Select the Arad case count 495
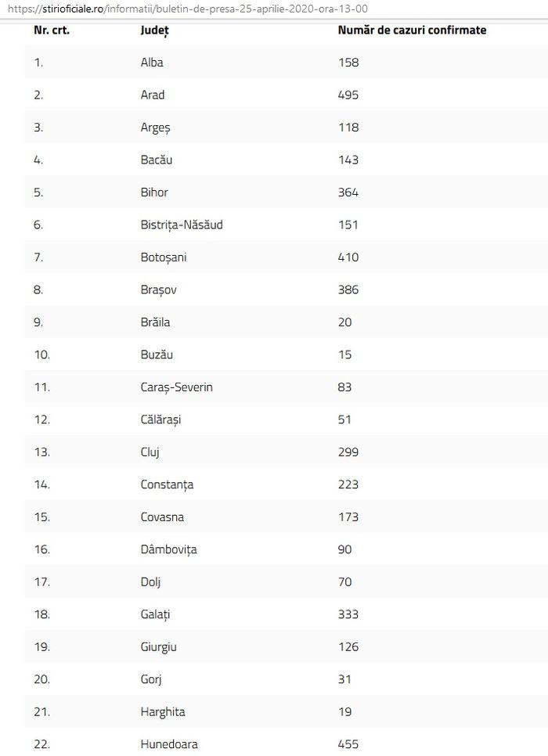Screen dimensions: 548x756 (348, 95)
